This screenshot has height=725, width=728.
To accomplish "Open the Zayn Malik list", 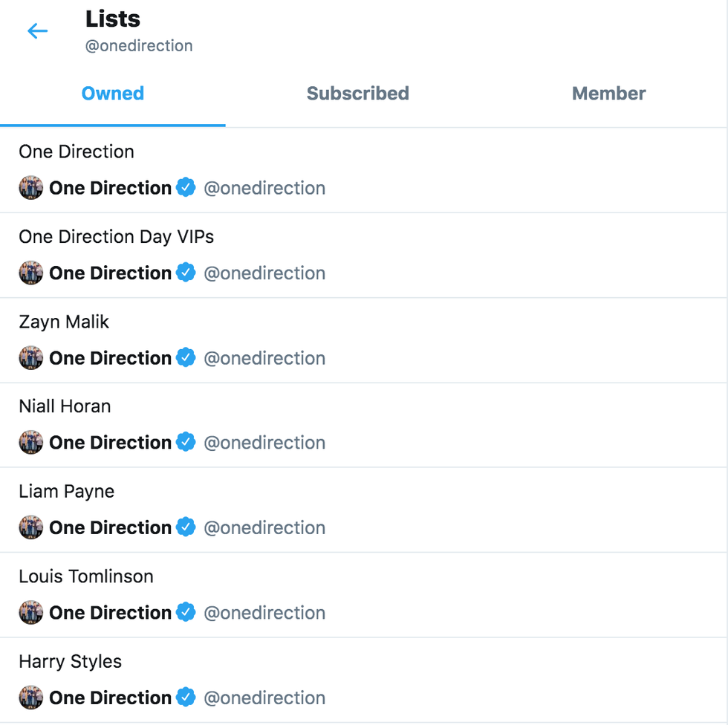I will click(x=64, y=322).
